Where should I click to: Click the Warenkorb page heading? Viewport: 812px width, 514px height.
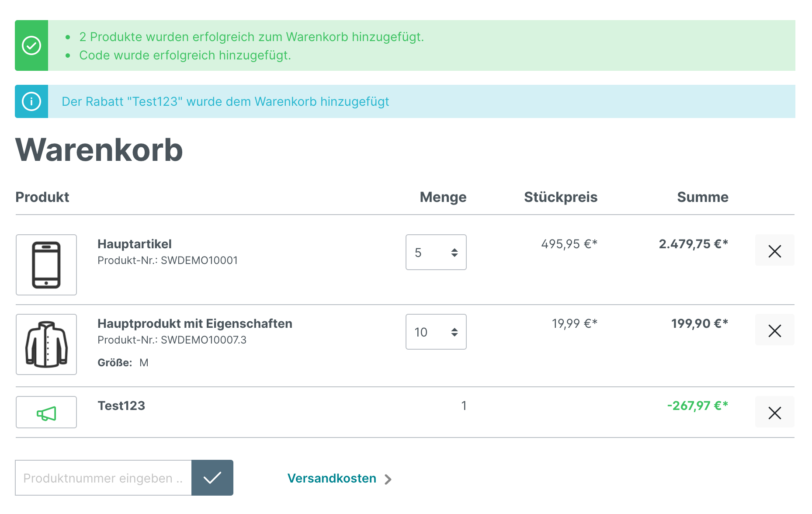tap(99, 150)
